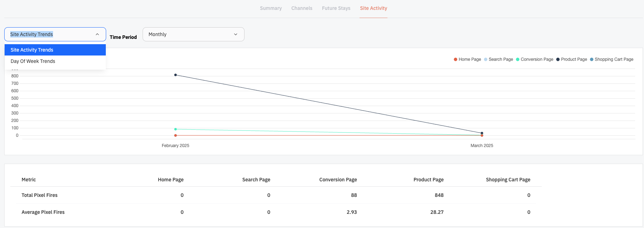
Task: Open the Monthly time period dropdown
Action: coord(194,34)
